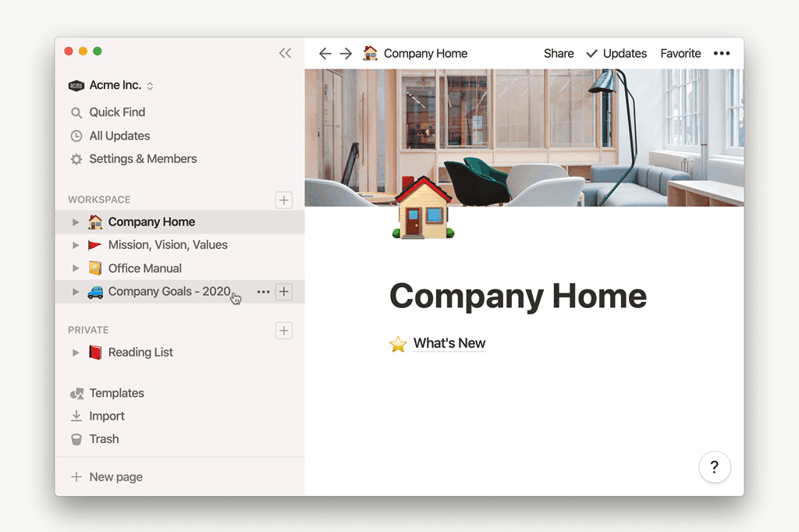Click the checkmark beside Updates
799x532 pixels.
pos(591,54)
